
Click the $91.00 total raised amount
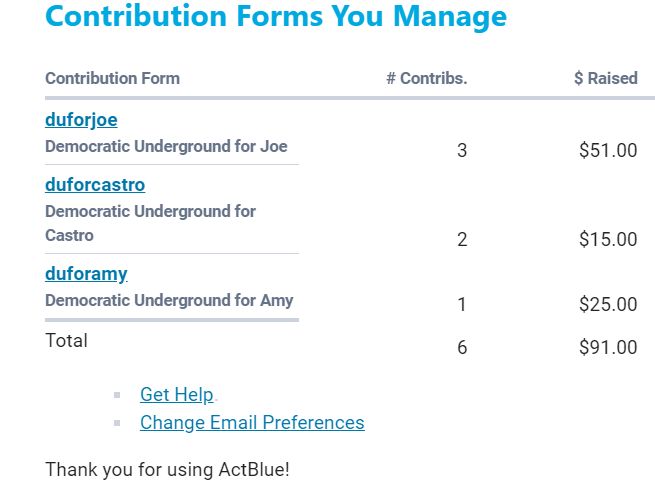[608, 348]
